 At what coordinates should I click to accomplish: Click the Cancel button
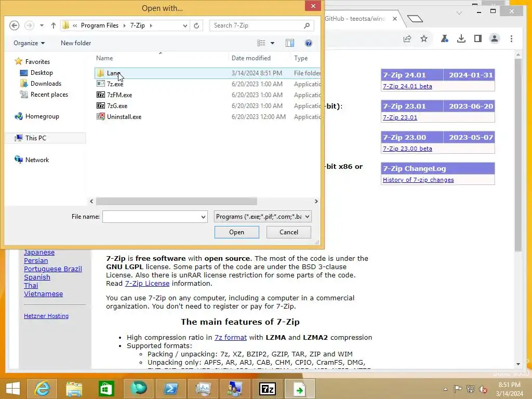289,232
